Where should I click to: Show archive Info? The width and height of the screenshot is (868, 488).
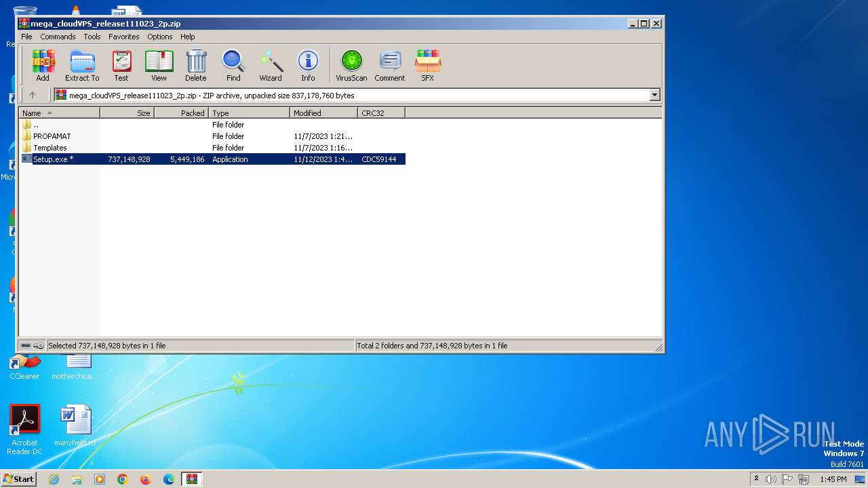point(308,66)
